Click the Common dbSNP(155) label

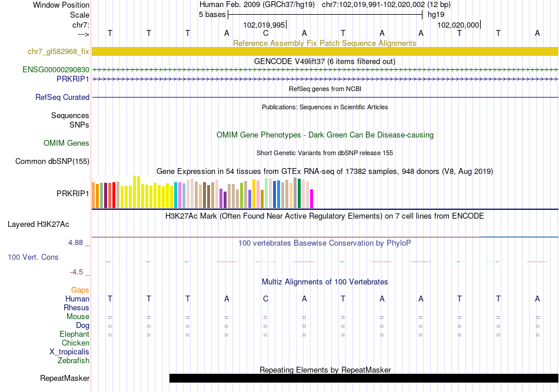pyautogui.click(x=52, y=161)
